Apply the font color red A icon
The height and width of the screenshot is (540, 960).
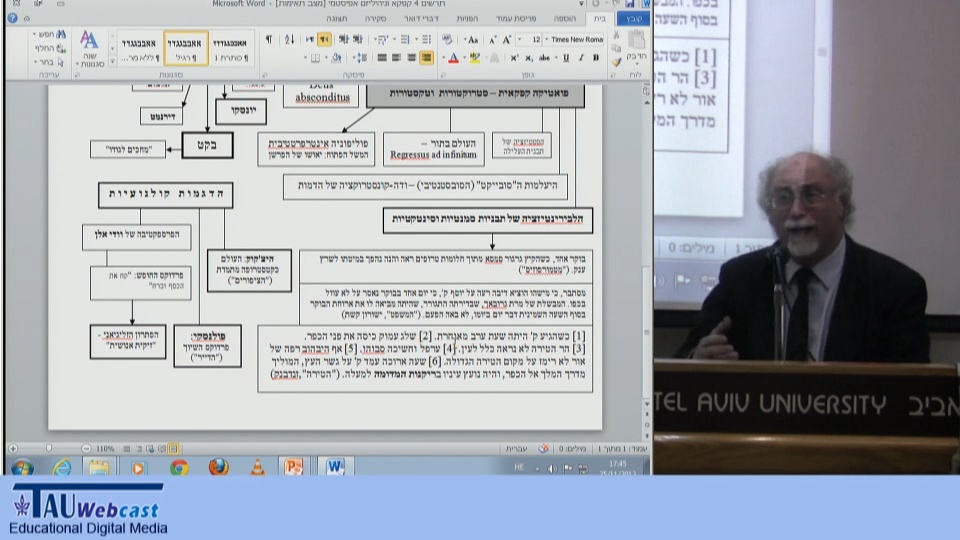[453, 58]
